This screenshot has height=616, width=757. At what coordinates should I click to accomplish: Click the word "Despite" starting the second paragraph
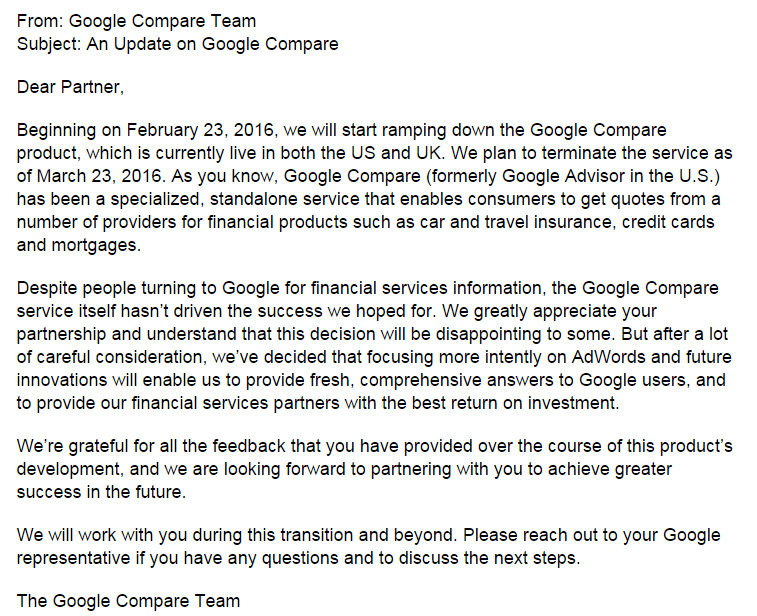pos(47,288)
